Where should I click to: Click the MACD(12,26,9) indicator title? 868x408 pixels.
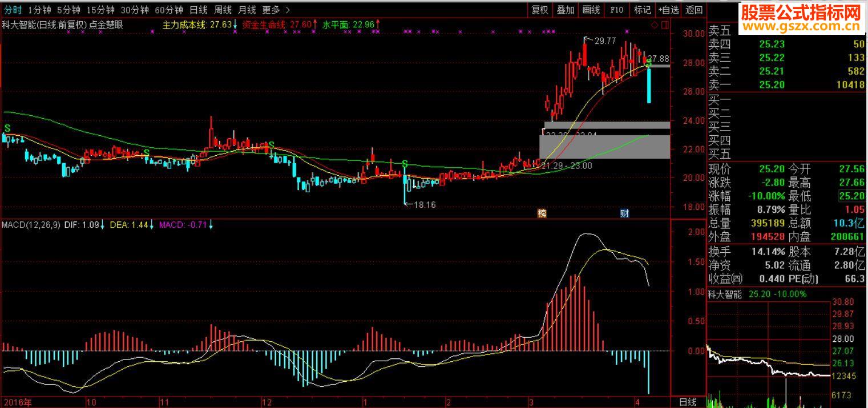click(x=30, y=225)
